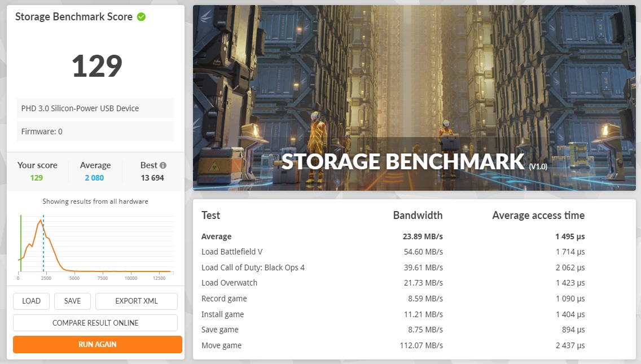Screen dimensions: 641x364
Task: Click the Firmware: 0 field
Action: tap(95, 131)
